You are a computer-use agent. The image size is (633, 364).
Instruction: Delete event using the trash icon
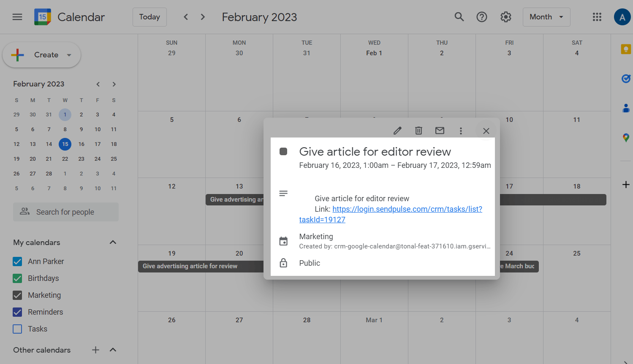[418, 131]
